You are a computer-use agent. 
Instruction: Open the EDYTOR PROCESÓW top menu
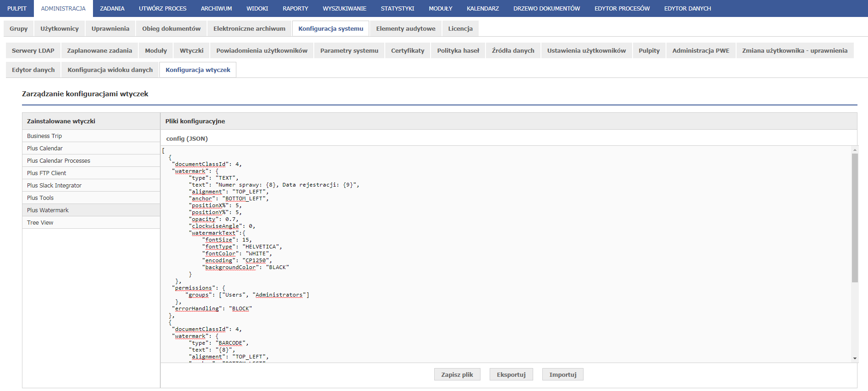pyautogui.click(x=622, y=8)
